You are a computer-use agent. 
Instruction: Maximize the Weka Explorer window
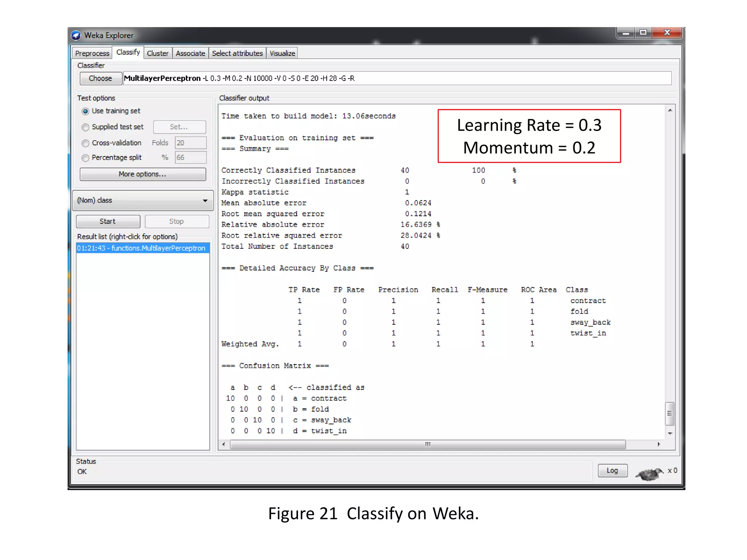(643, 33)
